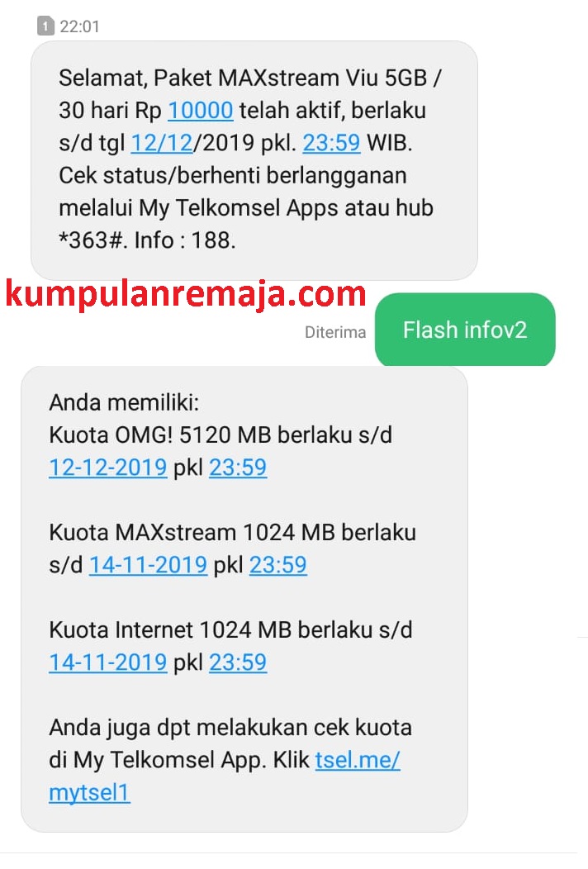Tap the *363# code text
The height and width of the screenshot is (869, 588).
pyautogui.click(x=90, y=240)
